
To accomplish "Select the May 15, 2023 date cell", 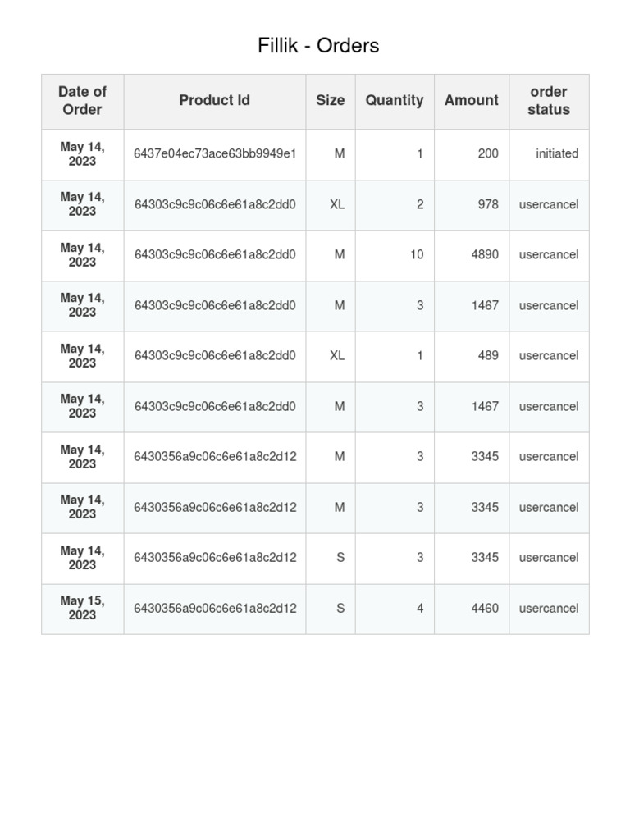I will click(83, 608).
